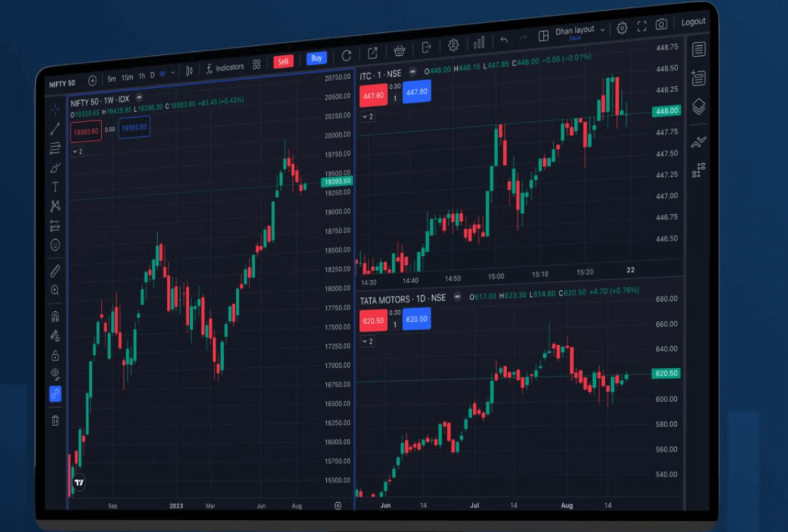Click ITC sell price 447.80 red button
Screen dimensions: 788x532
[373, 95]
